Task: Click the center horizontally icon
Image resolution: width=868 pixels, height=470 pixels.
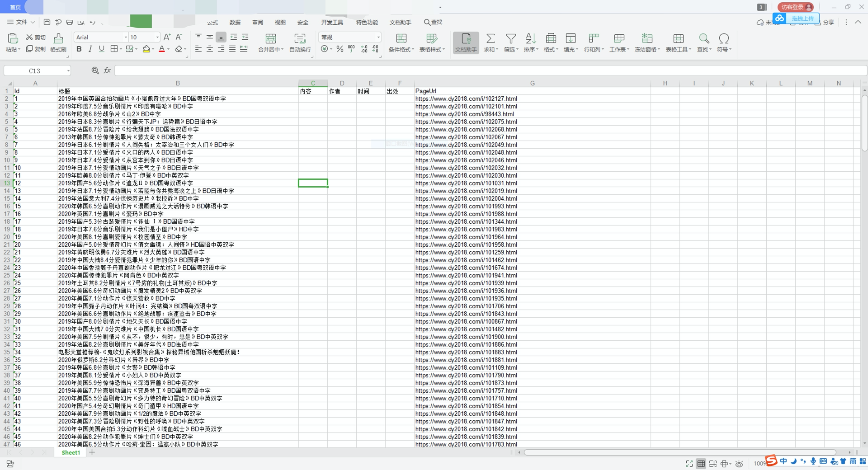Action: (x=210, y=49)
